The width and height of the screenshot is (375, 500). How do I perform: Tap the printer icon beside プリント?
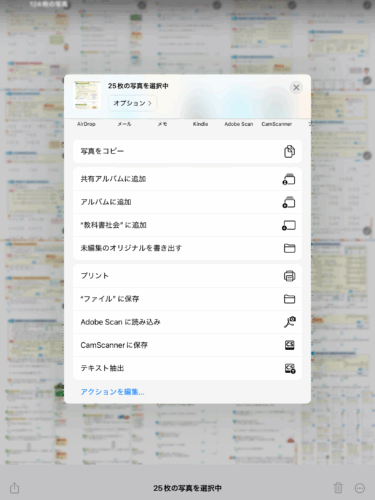click(289, 276)
